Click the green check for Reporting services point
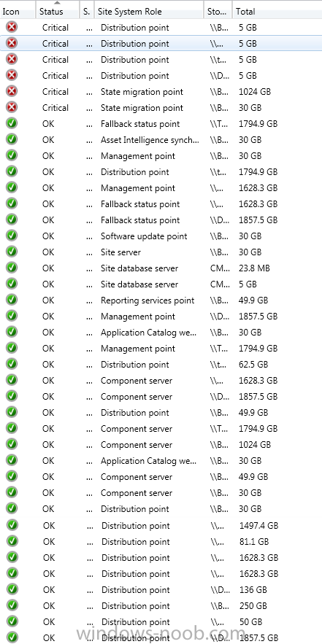This screenshot has width=322, height=644. click(x=12, y=300)
